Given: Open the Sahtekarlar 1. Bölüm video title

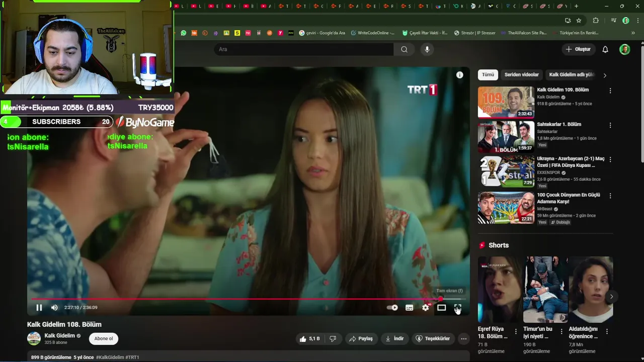Looking at the screenshot, I should coord(559,124).
